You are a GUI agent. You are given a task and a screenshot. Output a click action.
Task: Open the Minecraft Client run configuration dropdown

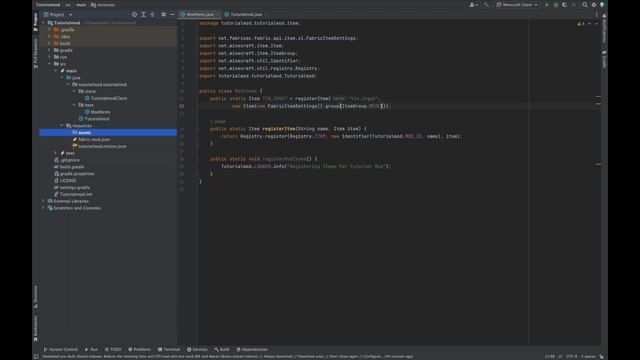517,5
